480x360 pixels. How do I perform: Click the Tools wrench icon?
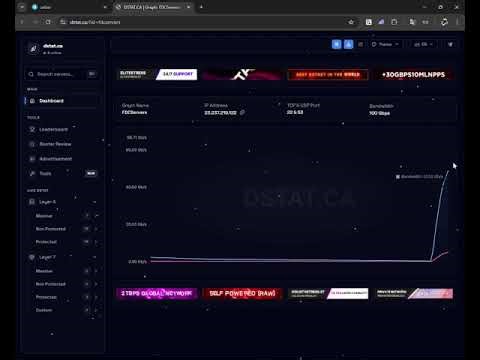[32, 173]
